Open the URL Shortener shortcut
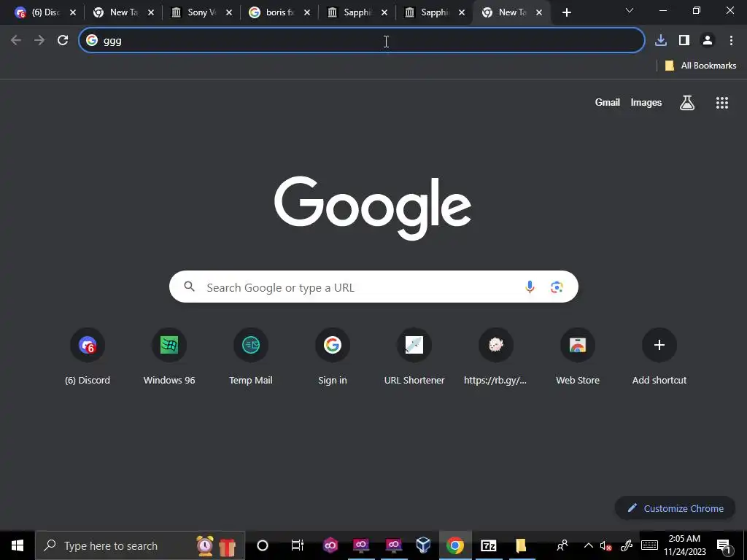This screenshot has width=747, height=560. pyautogui.click(x=414, y=356)
